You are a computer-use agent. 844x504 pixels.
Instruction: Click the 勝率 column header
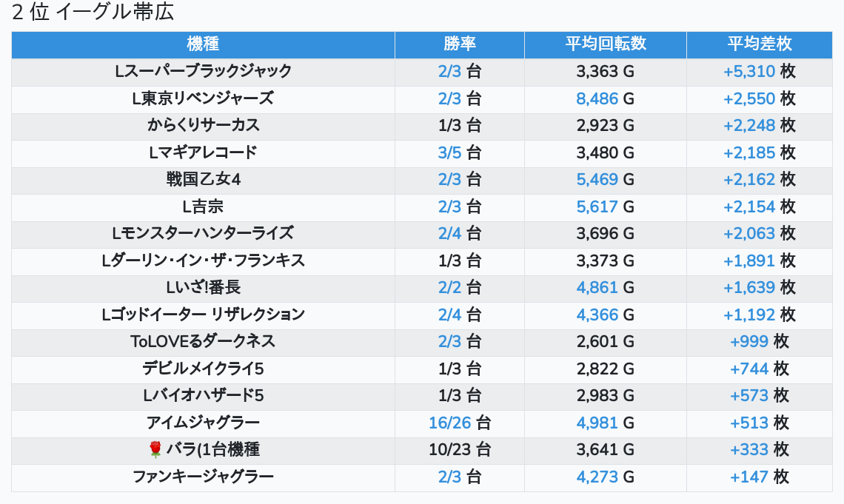point(460,44)
